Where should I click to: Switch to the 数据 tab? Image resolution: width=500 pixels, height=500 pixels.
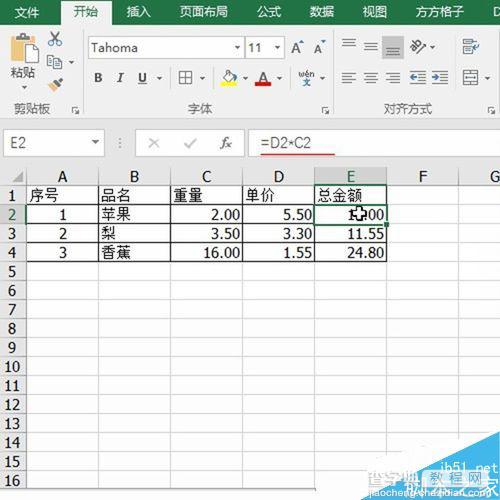click(322, 12)
